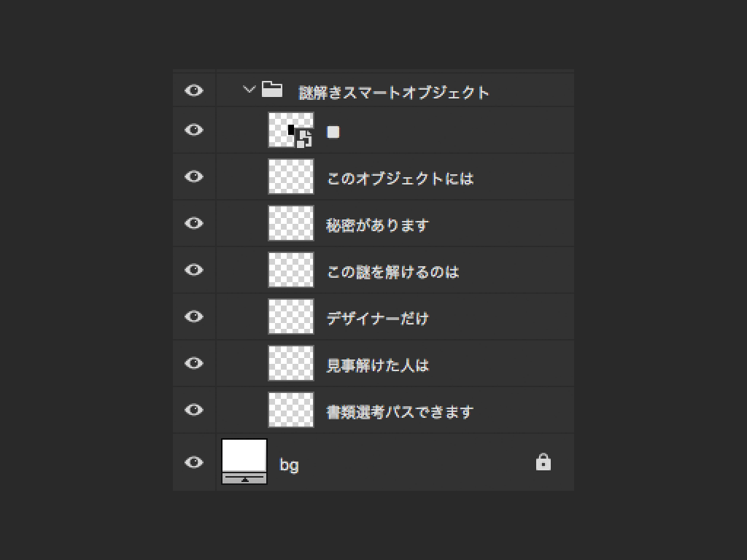Click the folder icon of the 謎解きスマートオブジェクト group

pos(272,89)
